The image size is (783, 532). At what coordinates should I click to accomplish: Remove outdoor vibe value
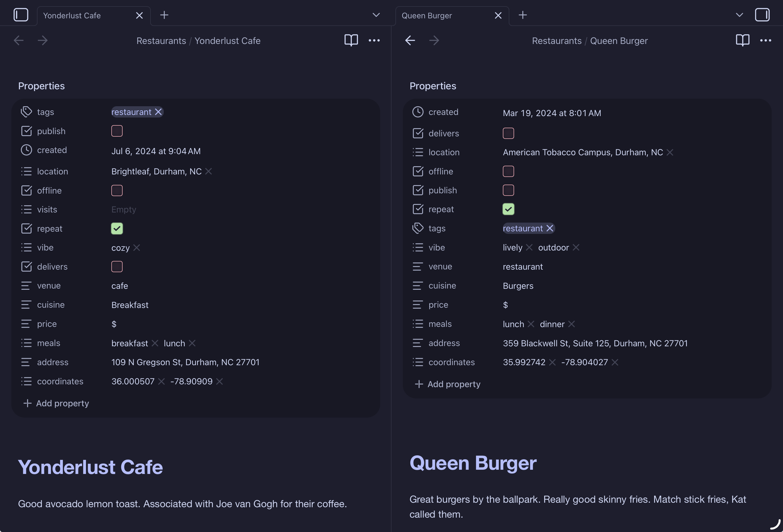click(x=576, y=248)
